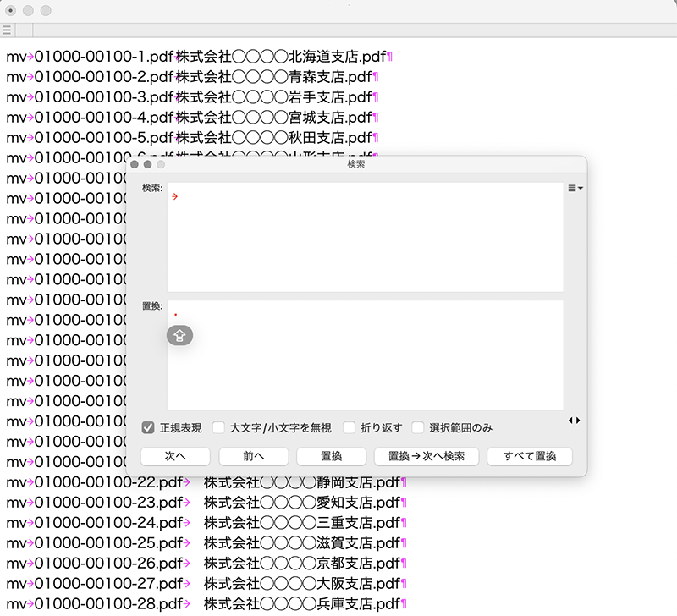Focus the 置換 text field

point(364,355)
